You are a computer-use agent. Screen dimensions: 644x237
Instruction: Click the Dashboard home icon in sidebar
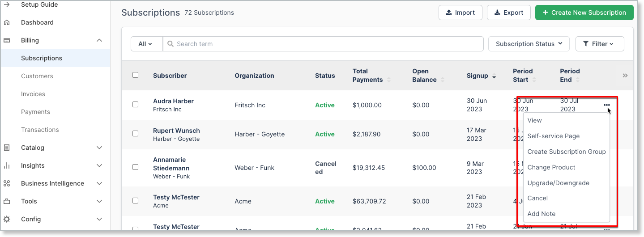click(7, 22)
